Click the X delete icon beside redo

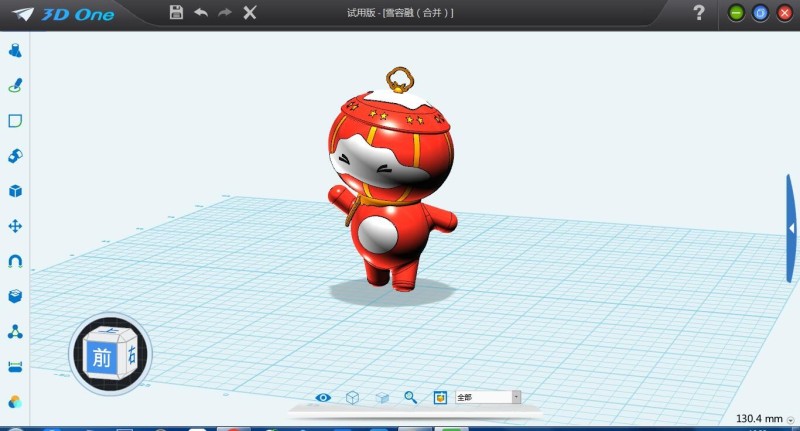click(249, 12)
